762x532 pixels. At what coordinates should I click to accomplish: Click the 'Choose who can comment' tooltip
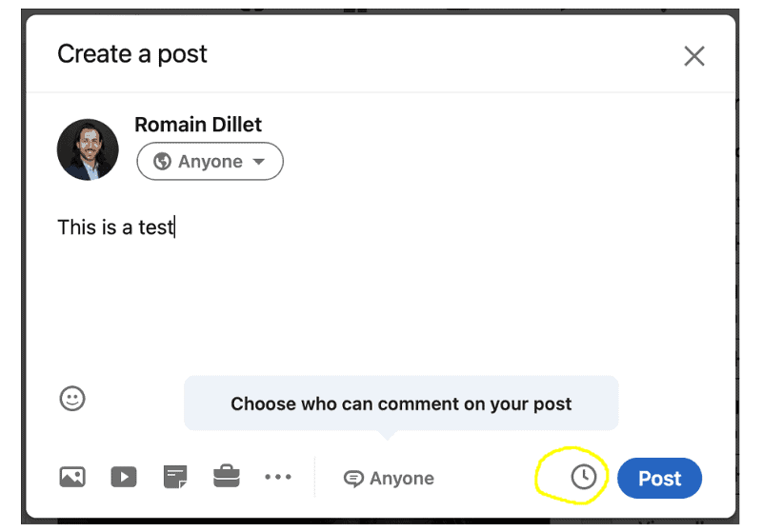coord(401,404)
